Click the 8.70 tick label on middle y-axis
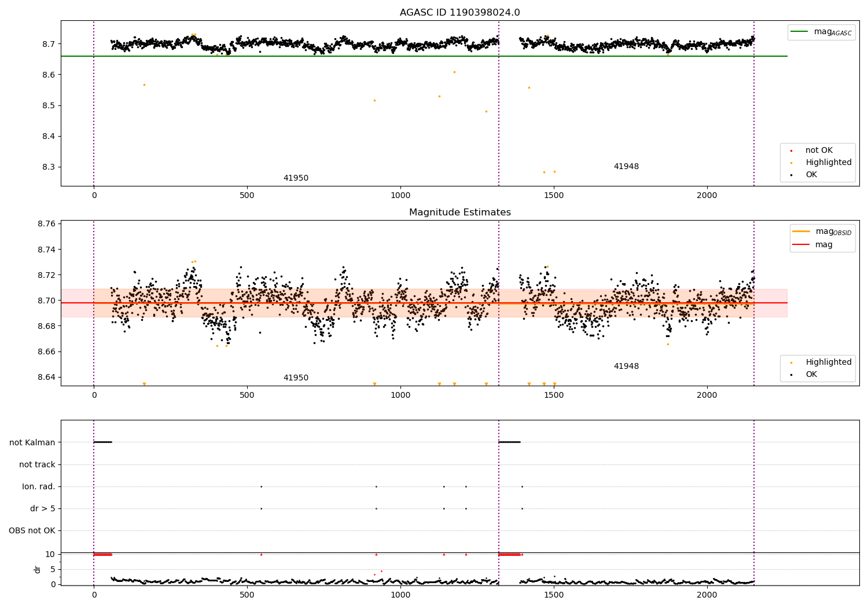The image size is (868, 608). coord(46,301)
